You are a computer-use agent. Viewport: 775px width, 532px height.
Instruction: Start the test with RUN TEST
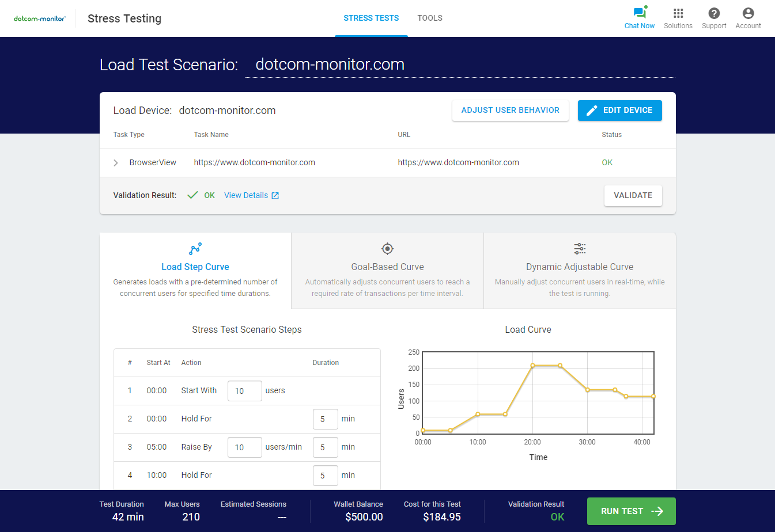click(x=631, y=511)
